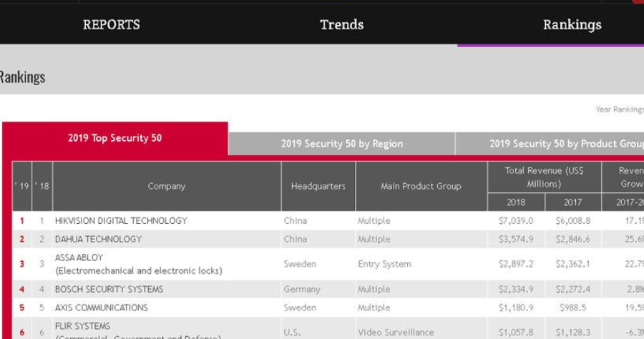Viewport: 644px width, 339px height.
Task: Open the 2019 Security 50 by Region tab
Action: (x=341, y=144)
